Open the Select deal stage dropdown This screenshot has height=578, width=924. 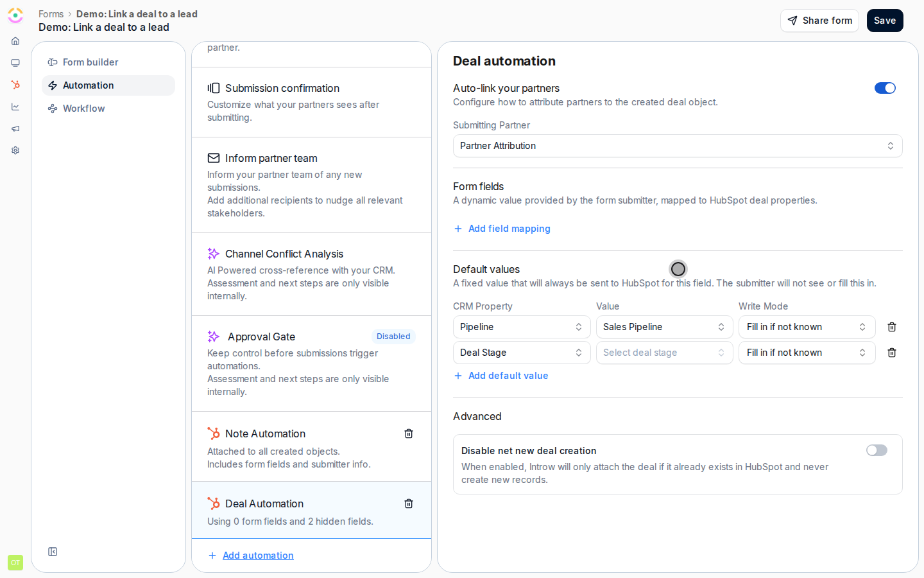(664, 353)
